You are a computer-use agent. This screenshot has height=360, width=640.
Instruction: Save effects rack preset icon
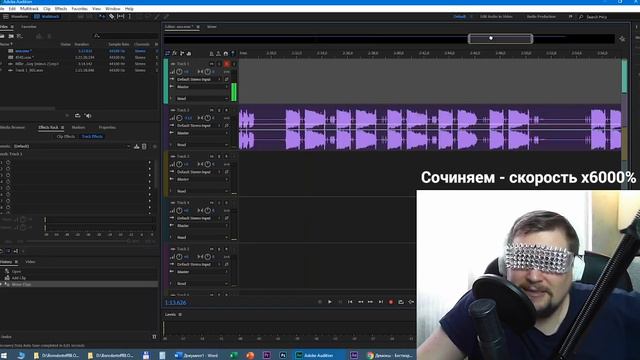click(137, 146)
